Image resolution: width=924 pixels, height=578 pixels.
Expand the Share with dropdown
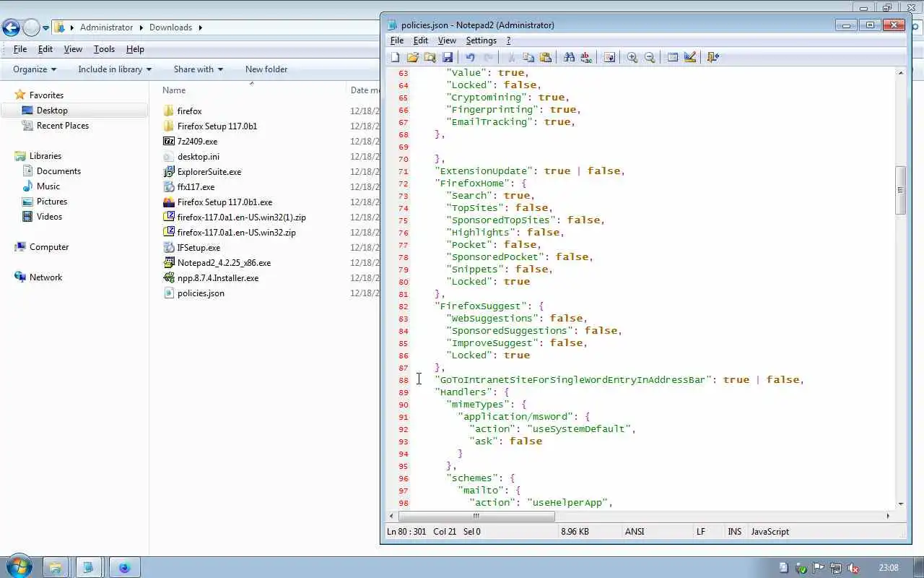pyautogui.click(x=198, y=69)
